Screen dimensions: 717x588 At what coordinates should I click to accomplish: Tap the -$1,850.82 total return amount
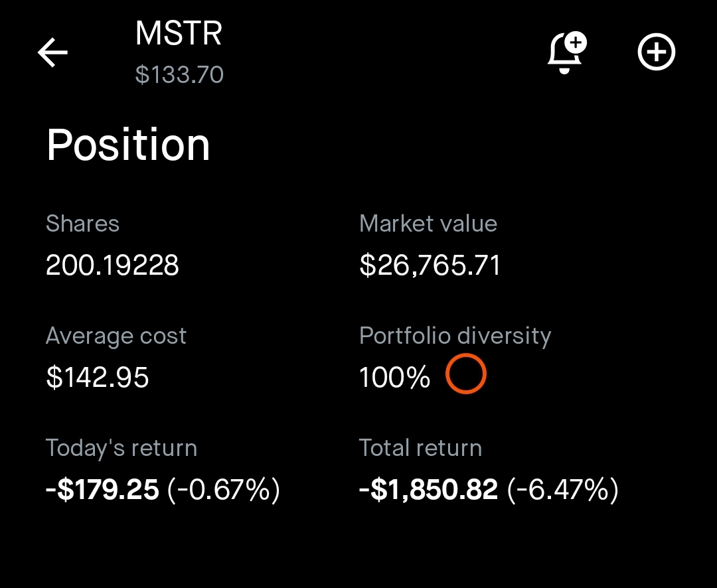pyautogui.click(x=428, y=490)
